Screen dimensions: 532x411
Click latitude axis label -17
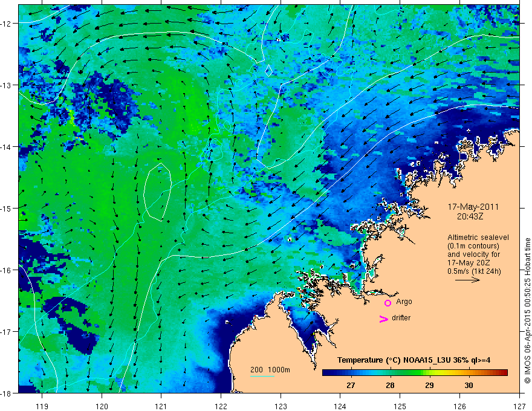7,332
